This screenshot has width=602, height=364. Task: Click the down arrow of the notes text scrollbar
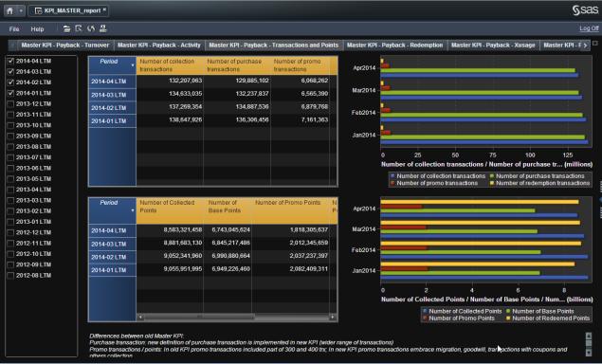[x=589, y=352]
